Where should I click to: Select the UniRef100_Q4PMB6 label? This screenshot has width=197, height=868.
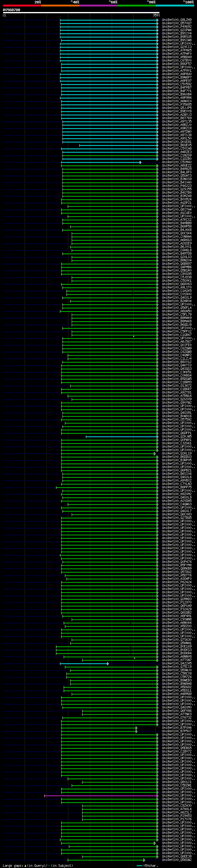click(176, 267)
